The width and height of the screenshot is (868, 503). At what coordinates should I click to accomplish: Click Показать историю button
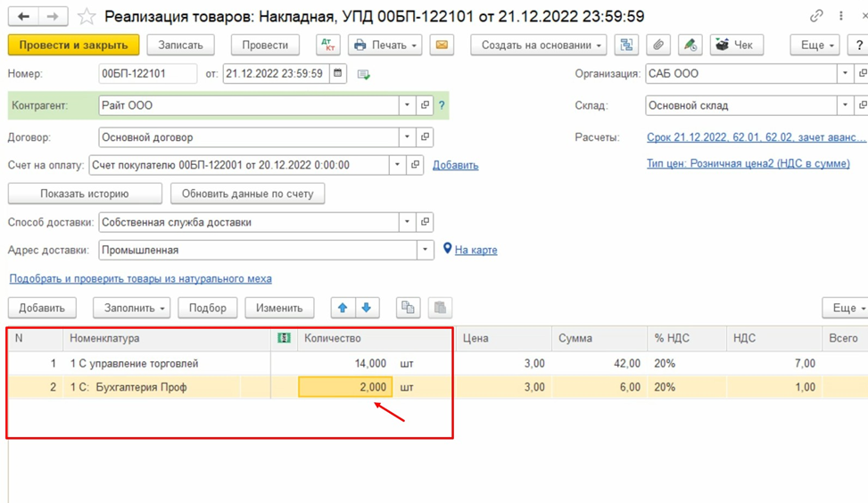tap(85, 194)
